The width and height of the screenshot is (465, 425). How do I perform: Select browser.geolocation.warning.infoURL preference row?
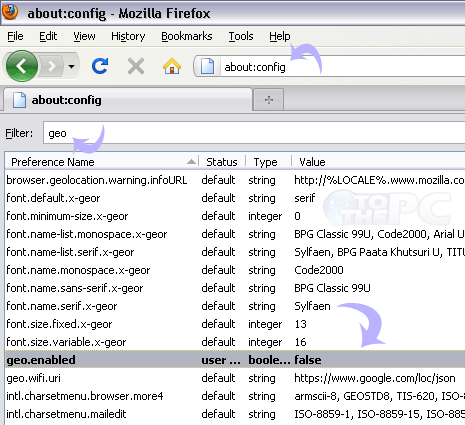coord(235,180)
